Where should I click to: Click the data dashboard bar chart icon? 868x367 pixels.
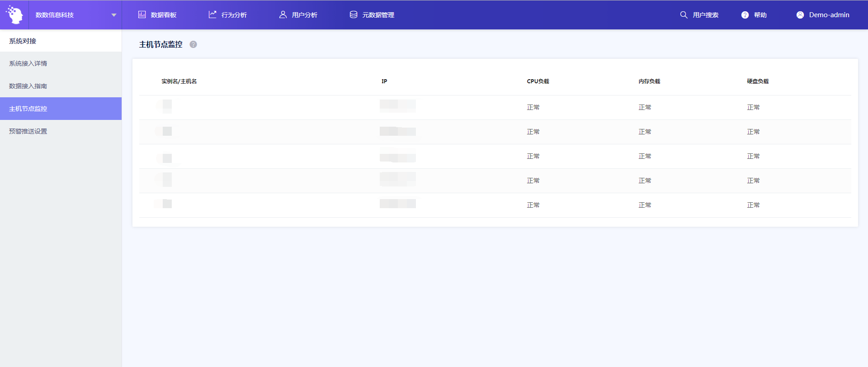click(142, 14)
